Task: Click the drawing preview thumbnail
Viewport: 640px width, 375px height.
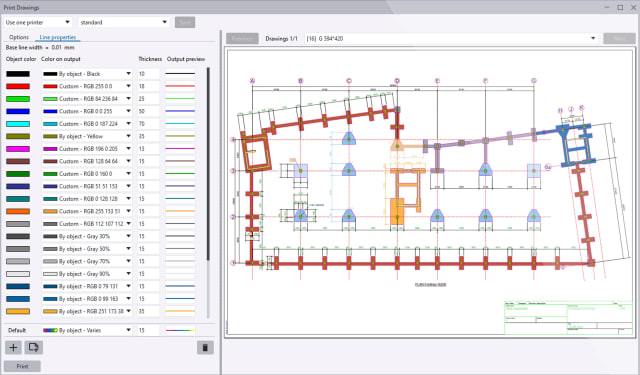Action: click(x=430, y=192)
